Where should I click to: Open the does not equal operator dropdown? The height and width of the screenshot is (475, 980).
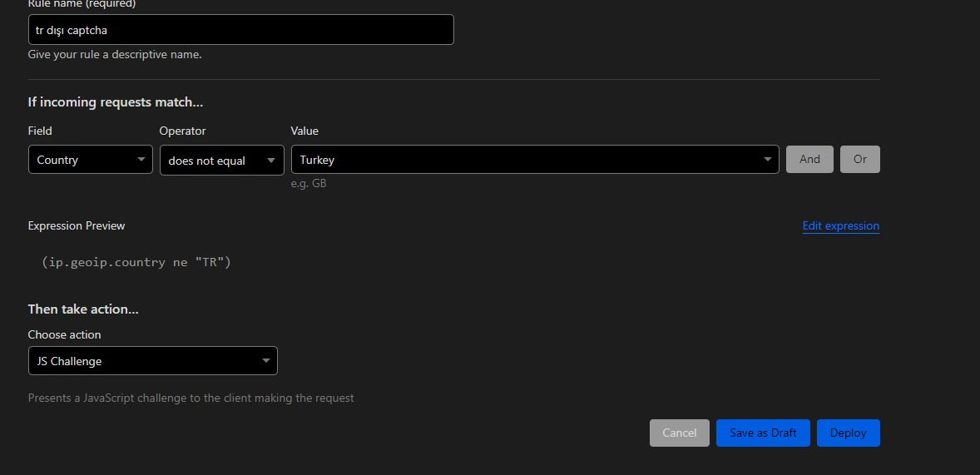pyautogui.click(x=222, y=160)
